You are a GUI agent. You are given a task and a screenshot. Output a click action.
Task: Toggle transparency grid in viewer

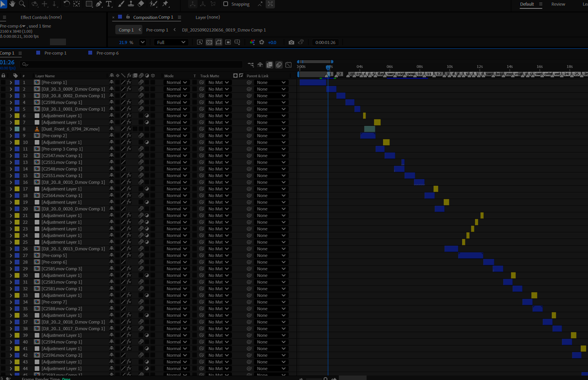coord(209,42)
